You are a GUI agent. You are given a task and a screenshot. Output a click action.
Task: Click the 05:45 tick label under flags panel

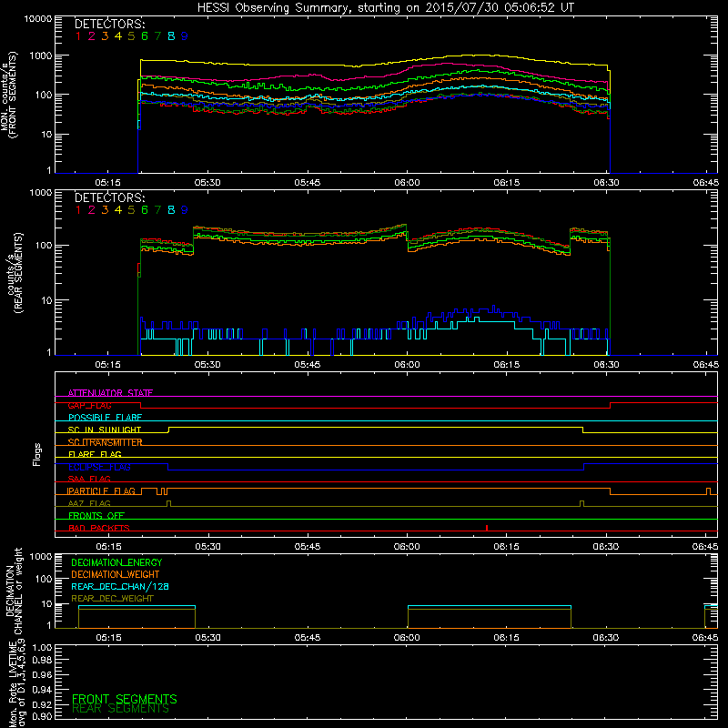tap(308, 547)
